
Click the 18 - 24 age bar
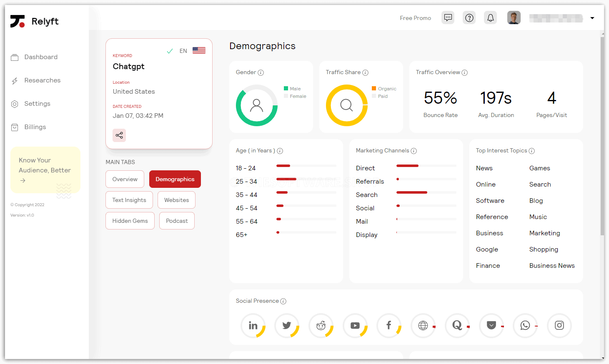click(x=306, y=166)
